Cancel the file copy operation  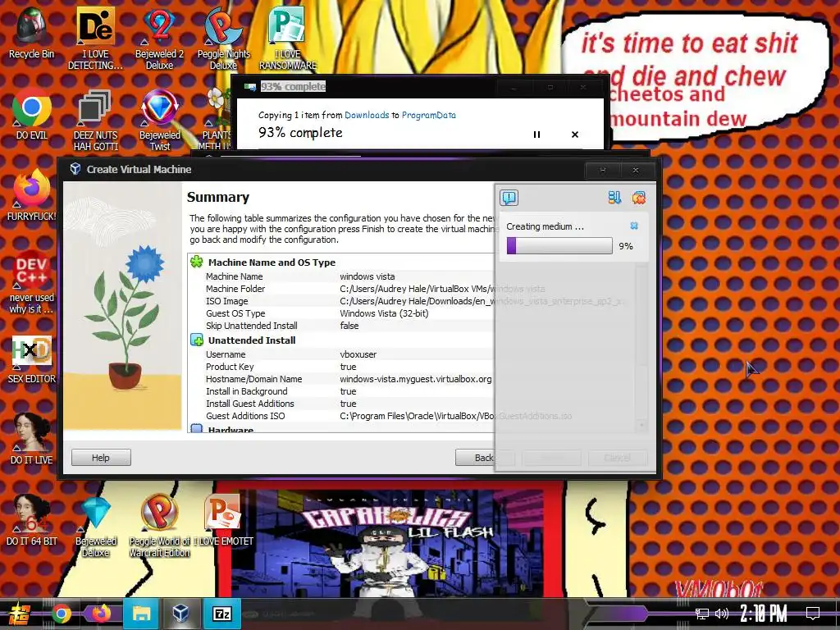pos(575,135)
